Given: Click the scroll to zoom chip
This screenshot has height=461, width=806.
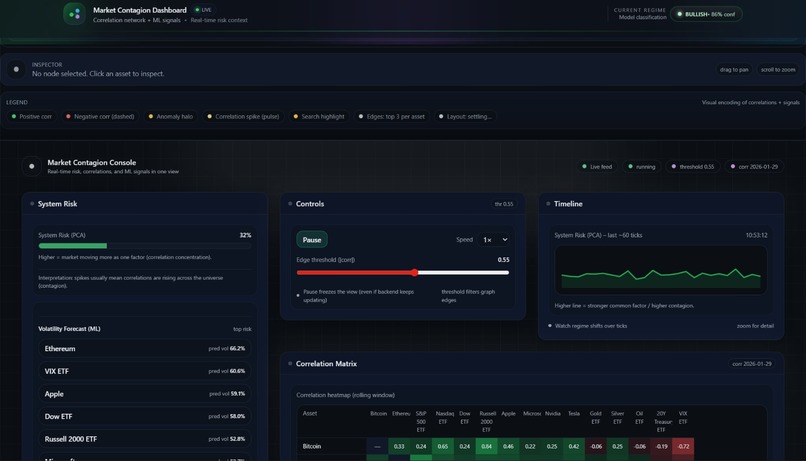Looking at the screenshot, I should click(777, 69).
